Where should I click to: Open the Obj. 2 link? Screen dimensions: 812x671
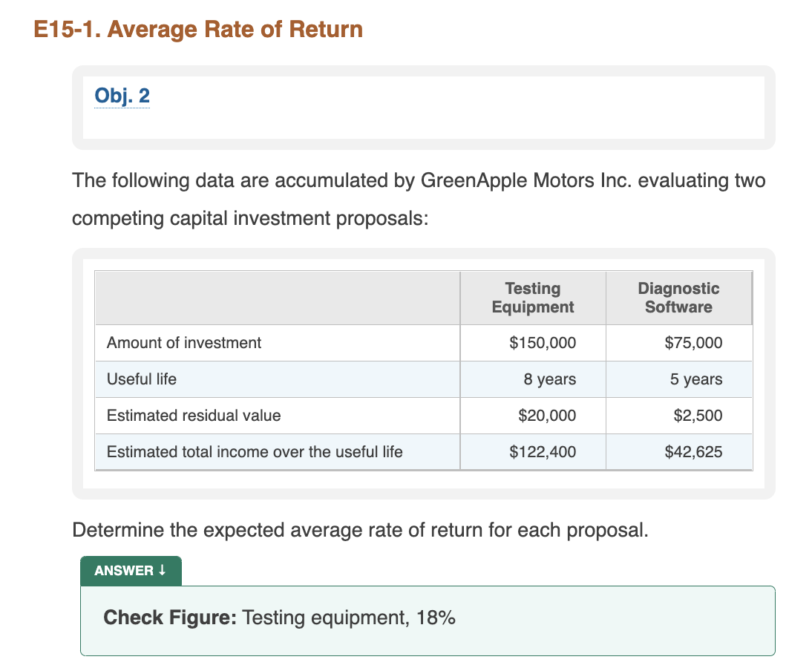[x=121, y=95]
